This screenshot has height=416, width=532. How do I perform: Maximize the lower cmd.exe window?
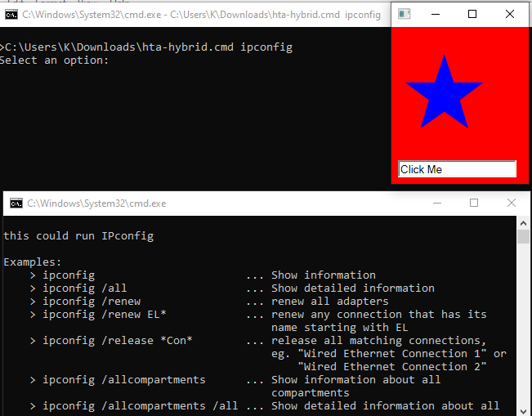tap(474, 203)
